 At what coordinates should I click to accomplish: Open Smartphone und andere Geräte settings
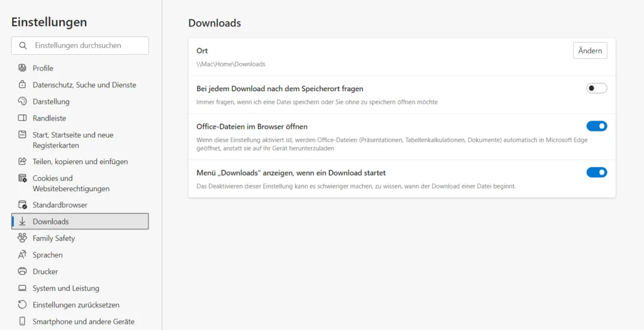pos(80,321)
